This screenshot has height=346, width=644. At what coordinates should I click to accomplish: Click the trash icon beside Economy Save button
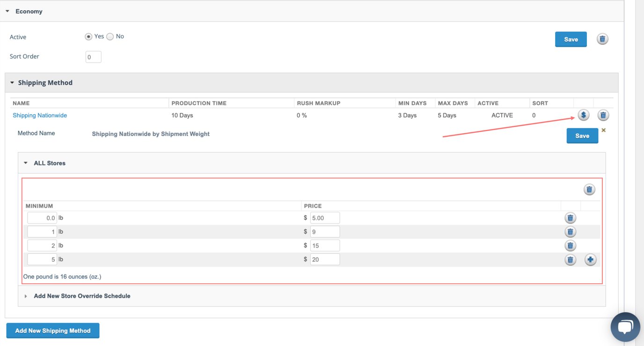[602, 39]
